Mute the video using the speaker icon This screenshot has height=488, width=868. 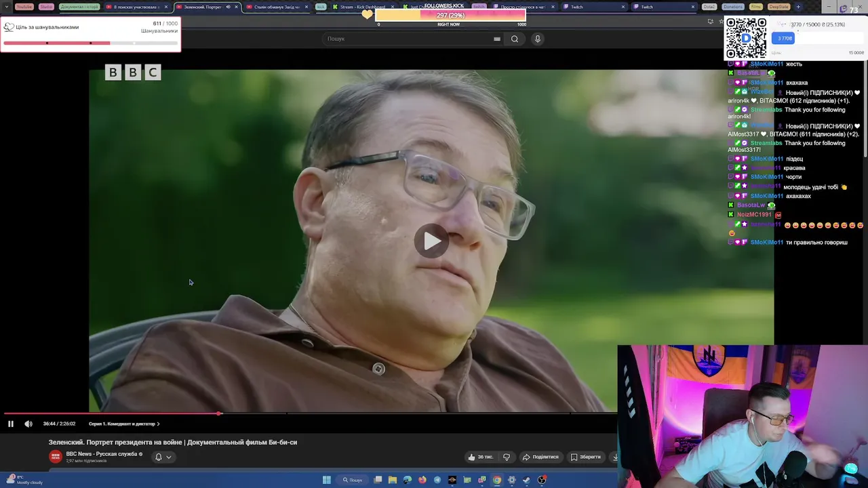28,424
